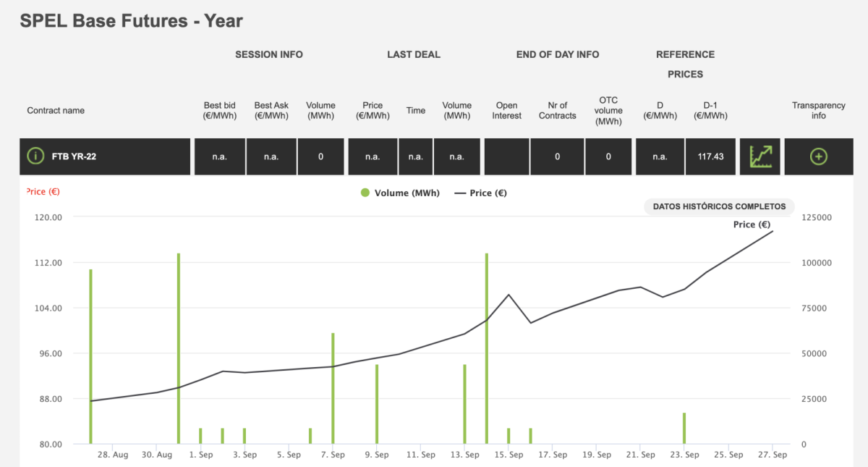This screenshot has width=868, height=467.
Task: Open the green chart icon for FTB YR-22
Action: tap(759, 156)
